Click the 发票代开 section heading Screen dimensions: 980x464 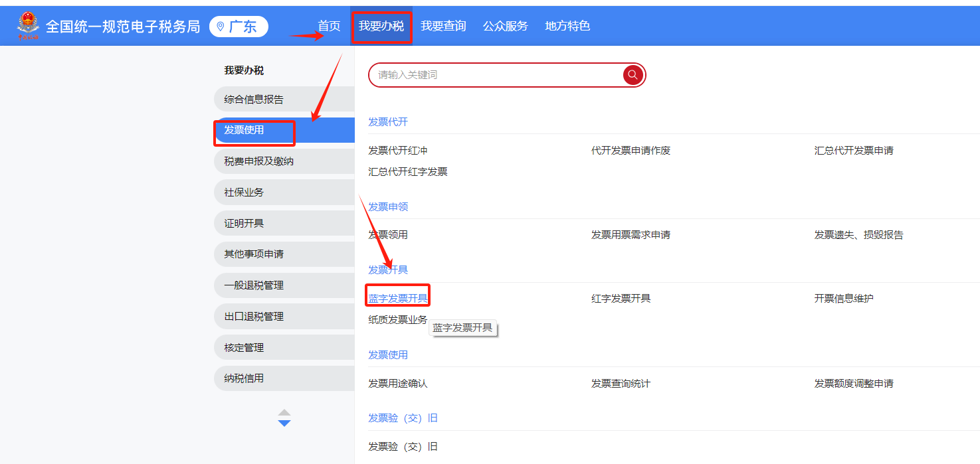[388, 122]
